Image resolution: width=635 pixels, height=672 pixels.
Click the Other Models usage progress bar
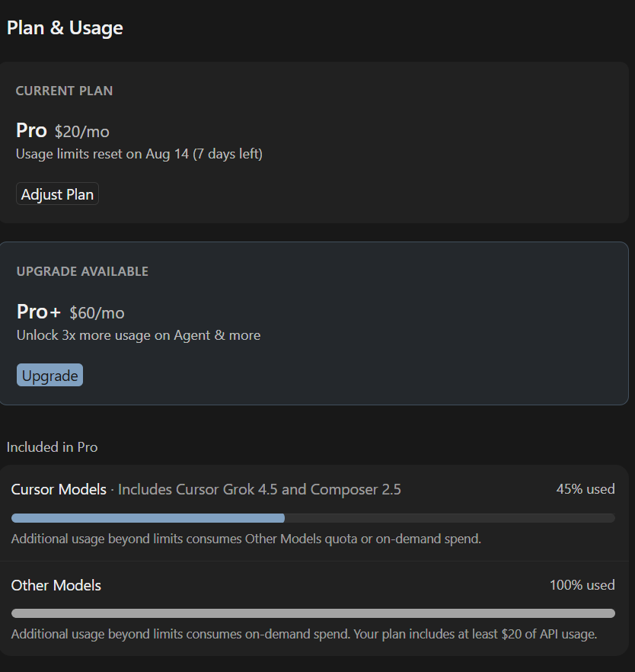coord(313,613)
